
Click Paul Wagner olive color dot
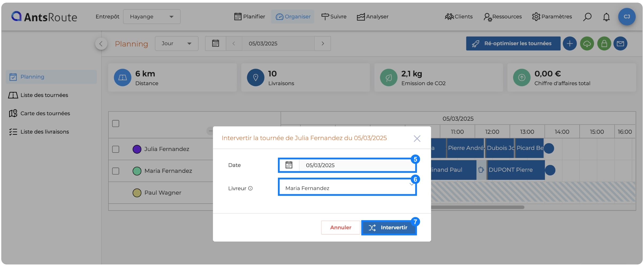[x=137, y=193]
